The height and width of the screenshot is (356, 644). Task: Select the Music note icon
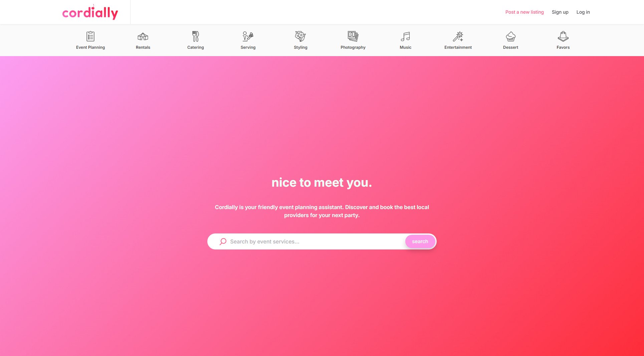405,36
